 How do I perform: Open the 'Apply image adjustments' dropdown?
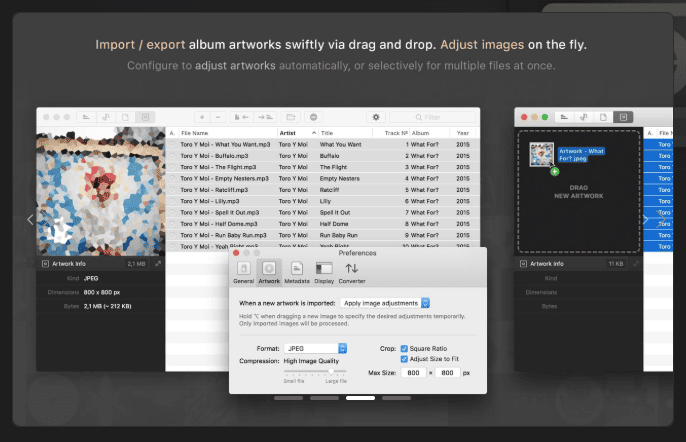pos(385,303)
